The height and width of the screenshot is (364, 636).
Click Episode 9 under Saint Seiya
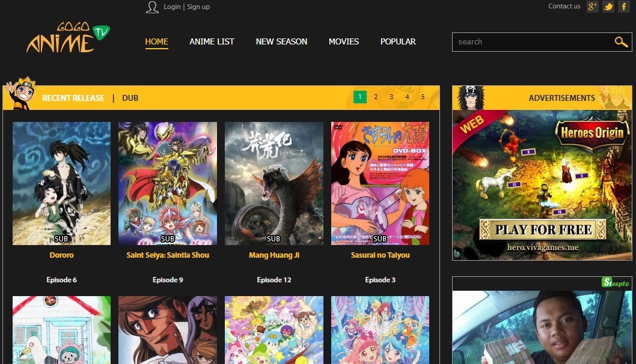click(168, 280)
